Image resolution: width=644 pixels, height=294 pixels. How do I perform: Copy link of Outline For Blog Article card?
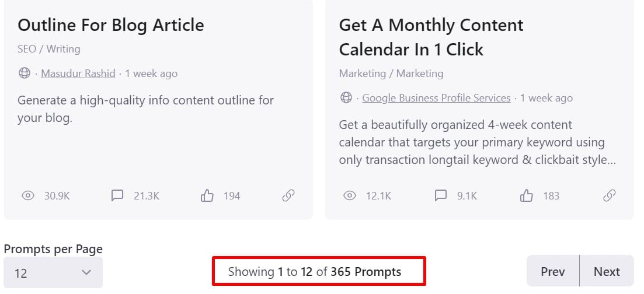288,196
